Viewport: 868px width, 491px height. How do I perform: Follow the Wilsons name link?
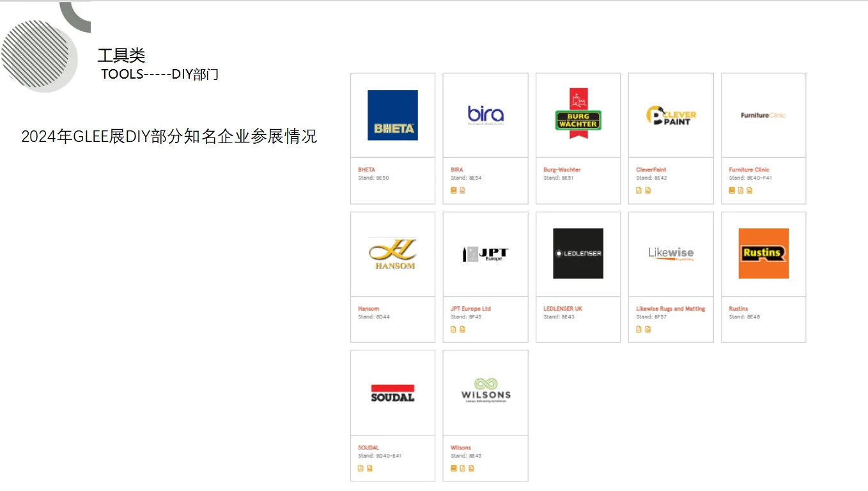(x=461, y=448)
